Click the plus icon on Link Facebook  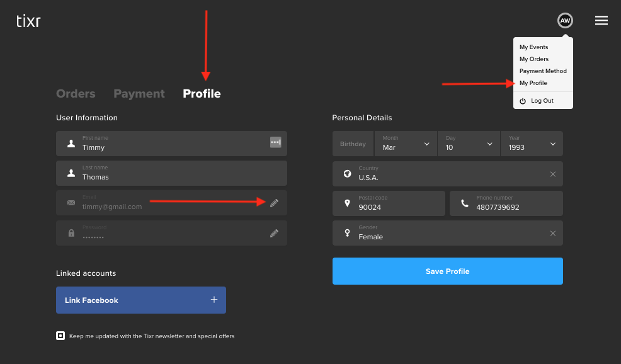pyautogui.click(x=214, y=299)
